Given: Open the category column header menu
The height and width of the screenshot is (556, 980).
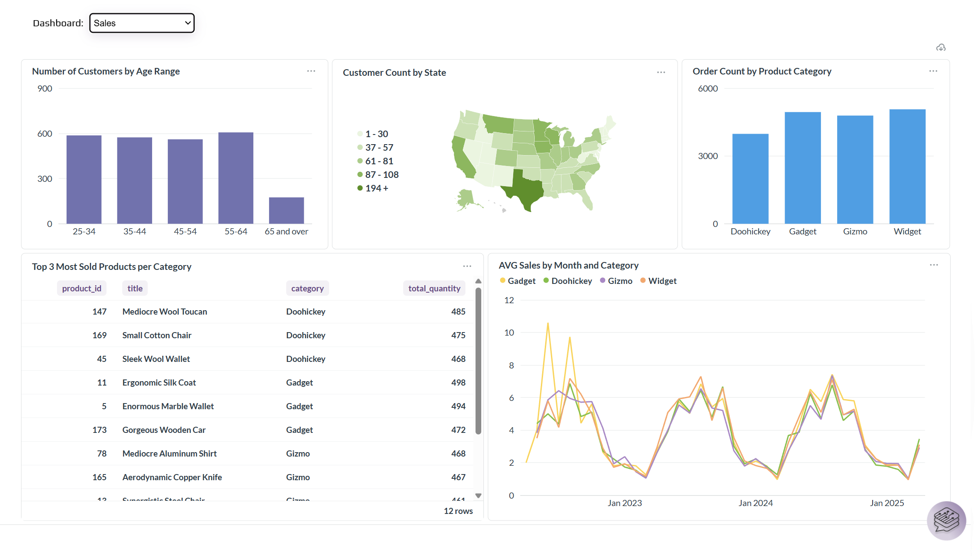Looking at the screenshot, I should pyautogui.click(x=307, y=288).
